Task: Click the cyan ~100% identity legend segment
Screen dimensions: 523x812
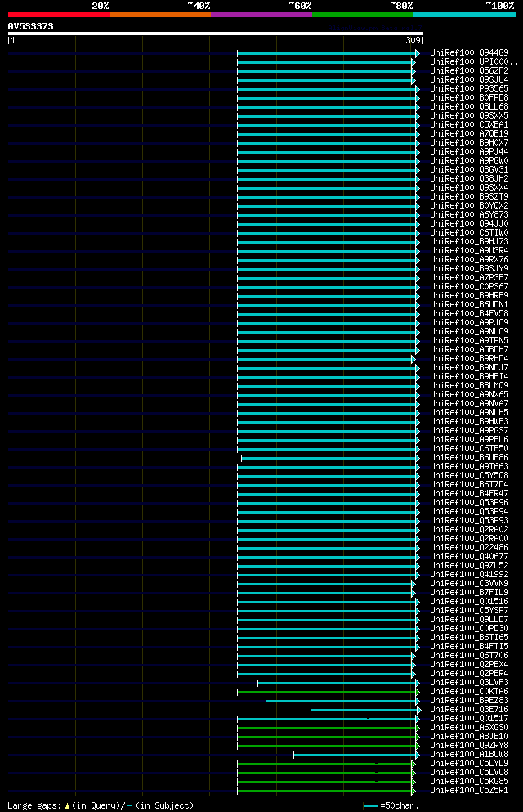Action: pyautogui.click(x=464, y=15)
